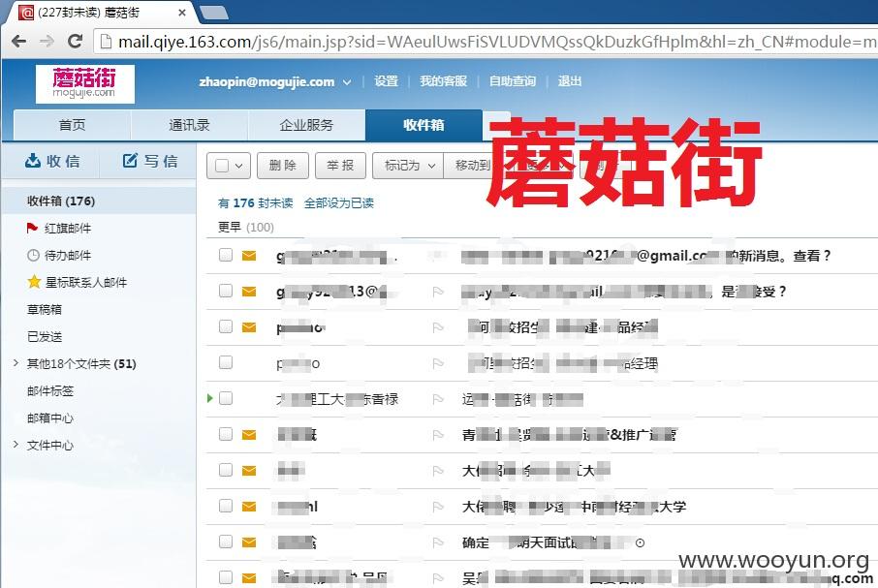
Task: Open the 标记为 dropdown
Action: tap(408, 166)
